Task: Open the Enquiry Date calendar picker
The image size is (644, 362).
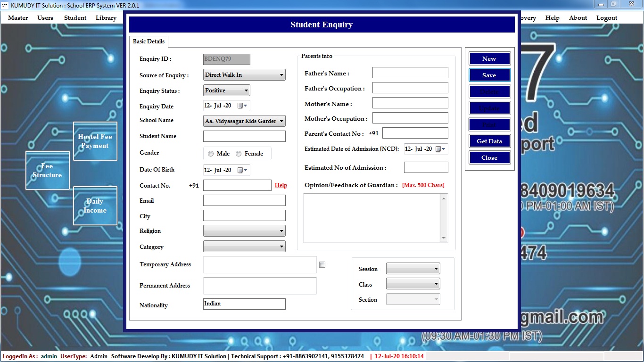Action: [242, 106]
